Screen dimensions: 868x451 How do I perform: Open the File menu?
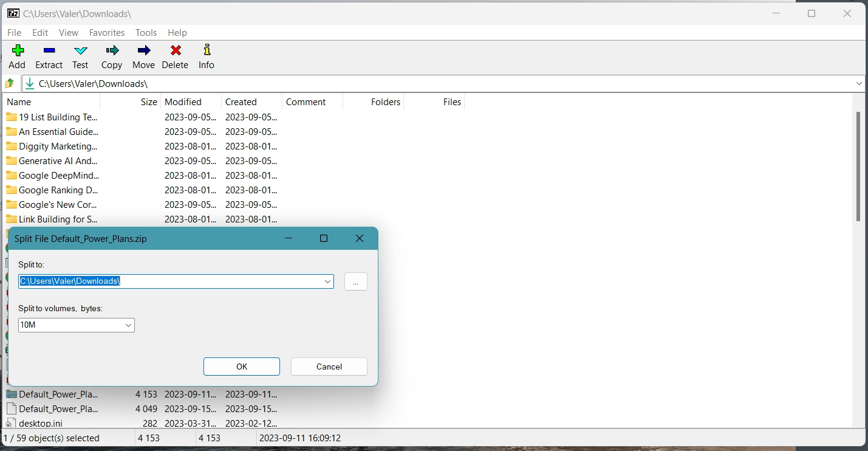point(14,33)
